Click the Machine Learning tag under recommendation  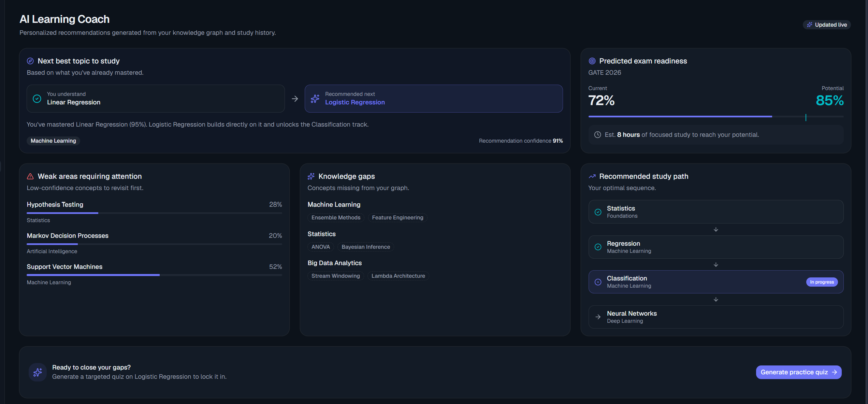(53, 141)
